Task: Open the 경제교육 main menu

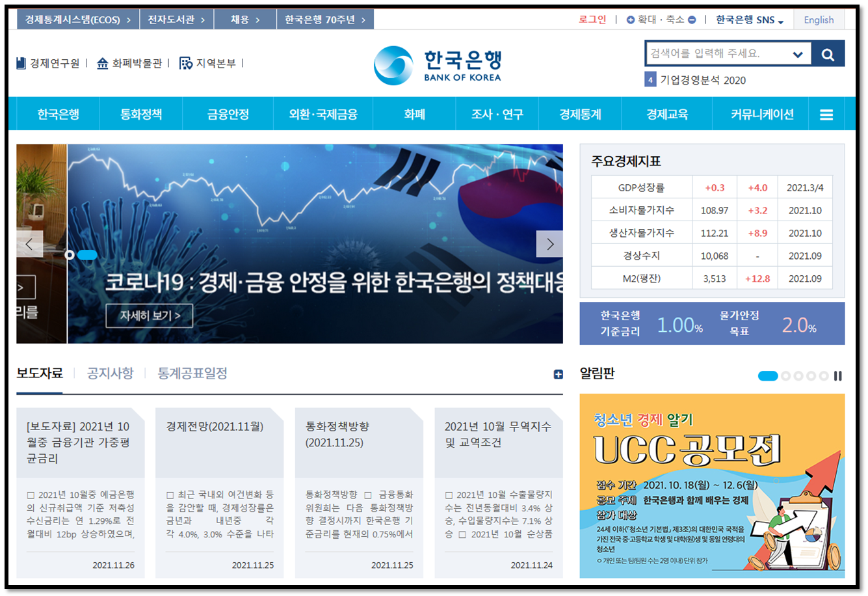Action: click(x=667, y=115)
